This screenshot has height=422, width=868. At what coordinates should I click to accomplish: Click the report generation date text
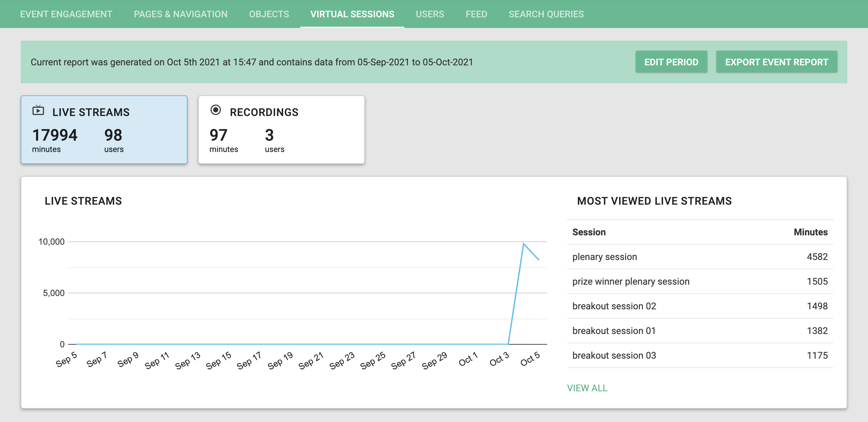coord(252,62)
